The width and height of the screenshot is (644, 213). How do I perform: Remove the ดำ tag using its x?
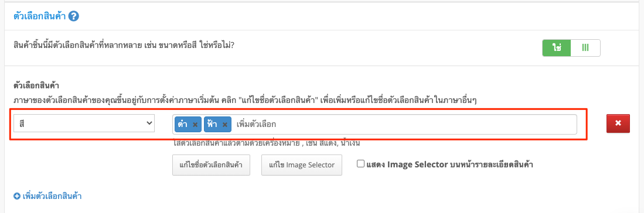point(195,125)
